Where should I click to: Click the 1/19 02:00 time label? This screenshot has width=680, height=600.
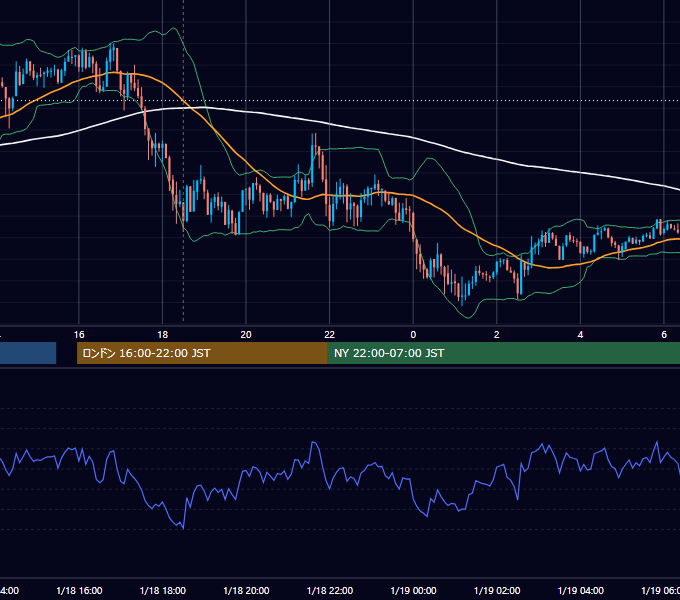(497, 590)
